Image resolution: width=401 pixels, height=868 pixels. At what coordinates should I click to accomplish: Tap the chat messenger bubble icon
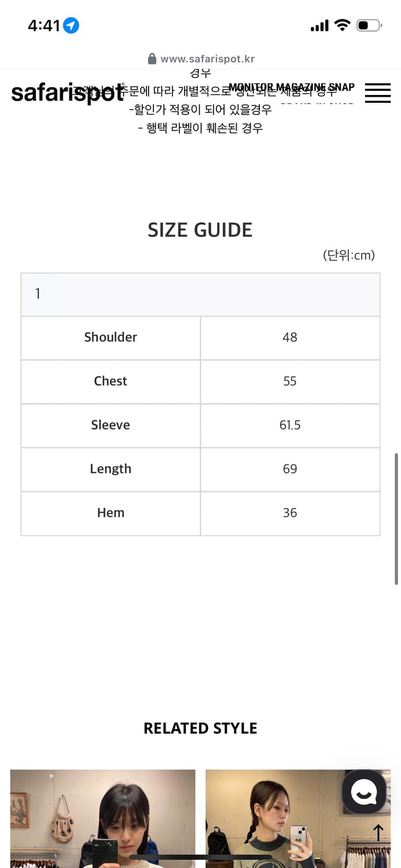pos(364,792)
